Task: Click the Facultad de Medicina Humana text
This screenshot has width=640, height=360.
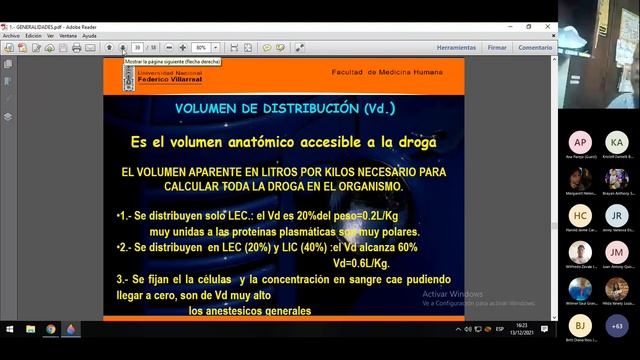Action: click(387, 72)
